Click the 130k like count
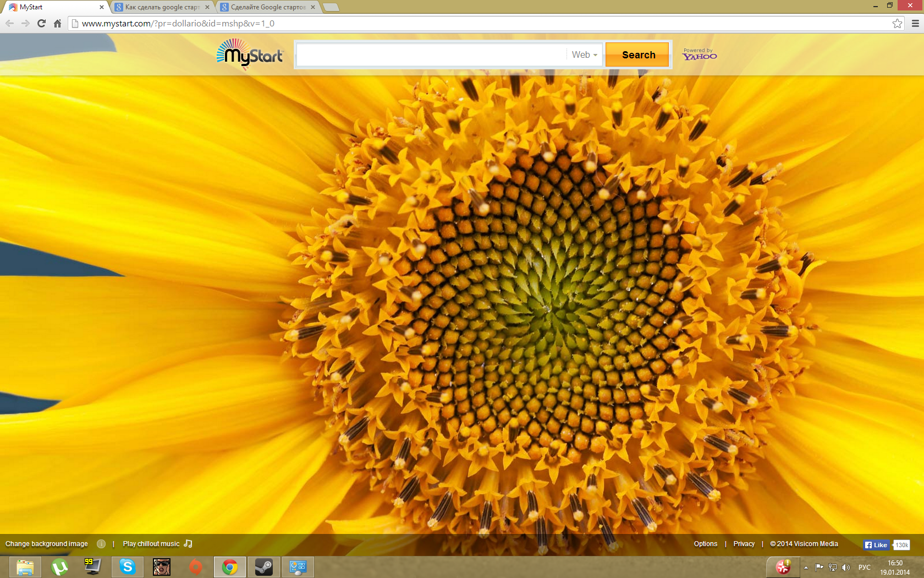 (901, 545)
